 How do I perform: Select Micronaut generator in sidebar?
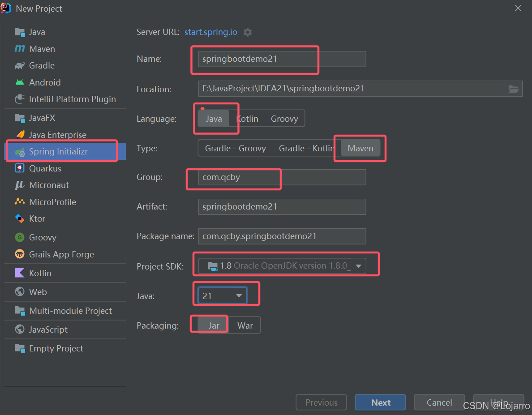pos(65,185)
